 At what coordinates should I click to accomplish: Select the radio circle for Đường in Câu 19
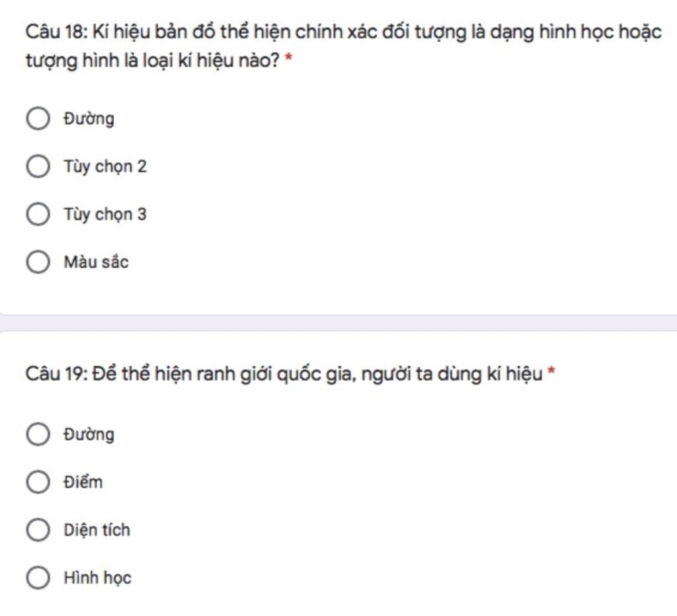pyautogui.click(x=38, y=434)
